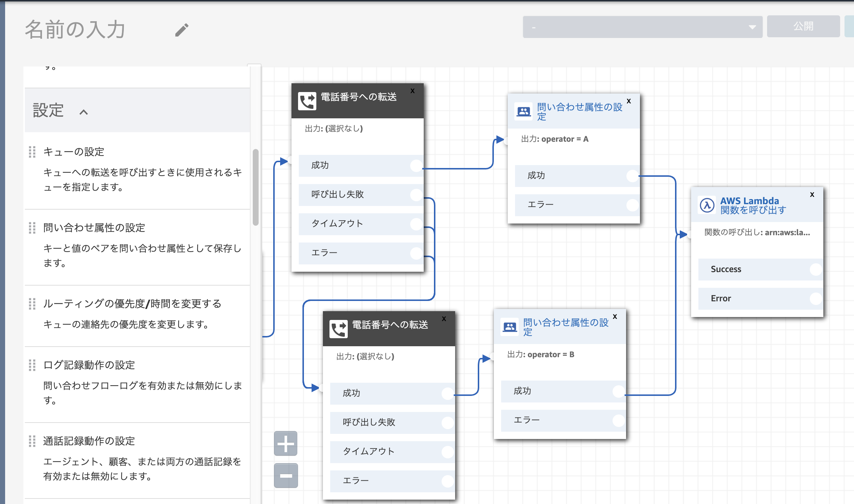Click the contact attributes icon on the operator = A block
The width and height of the screenshot is (854, 504).
click(x=523, y=111)
